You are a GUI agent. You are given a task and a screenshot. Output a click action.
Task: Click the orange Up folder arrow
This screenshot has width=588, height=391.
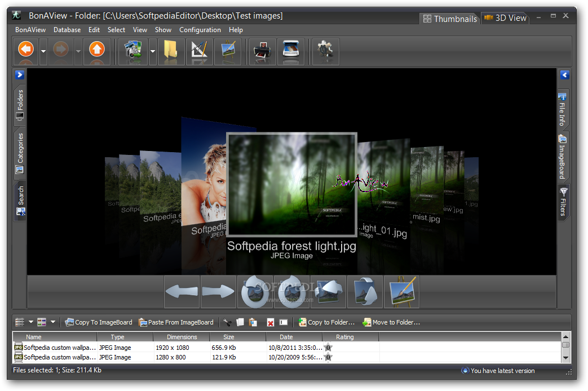[97, 51]
